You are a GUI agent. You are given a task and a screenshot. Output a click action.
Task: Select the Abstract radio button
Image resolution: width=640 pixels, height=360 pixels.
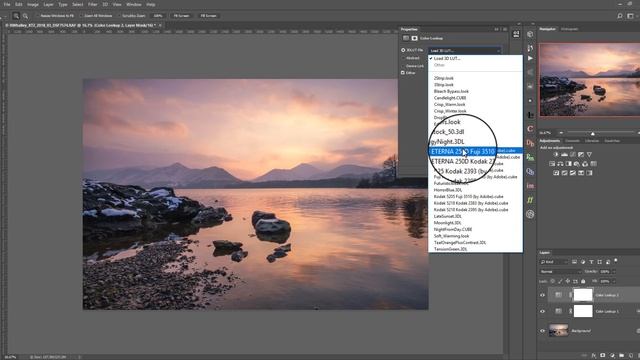pos(403,58)
